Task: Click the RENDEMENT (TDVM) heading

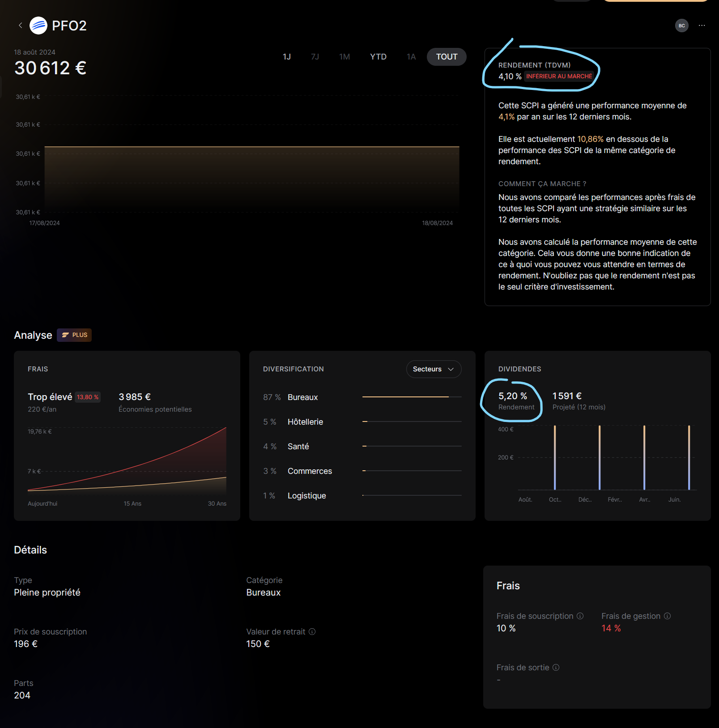Action: (534, 65)
